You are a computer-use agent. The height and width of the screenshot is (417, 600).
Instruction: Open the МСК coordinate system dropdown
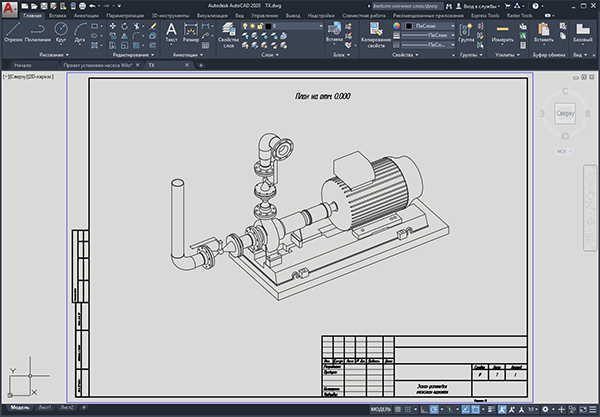pyautogui.click(x=565, y=151)
